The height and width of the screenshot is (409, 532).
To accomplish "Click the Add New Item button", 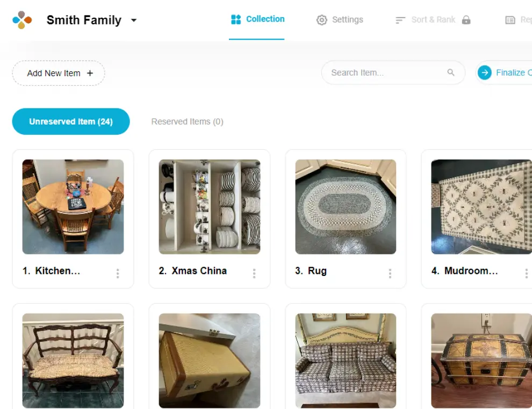I will coord(59,73).
